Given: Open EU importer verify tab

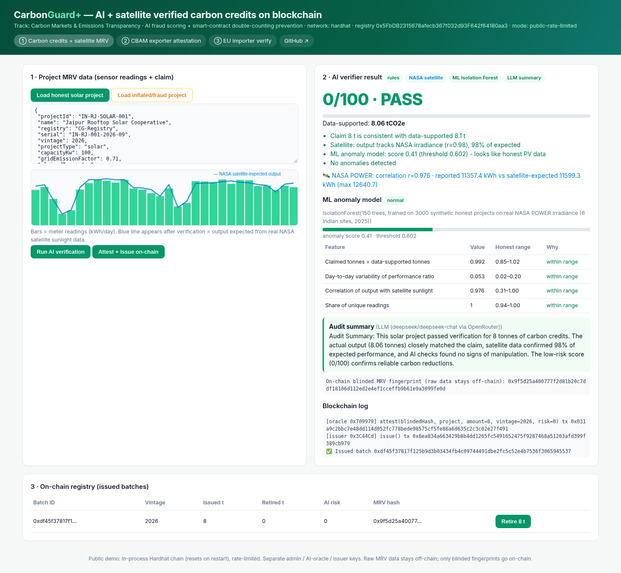Looking at the screenshot, I should pyautogui.click(x=242, y=41).
